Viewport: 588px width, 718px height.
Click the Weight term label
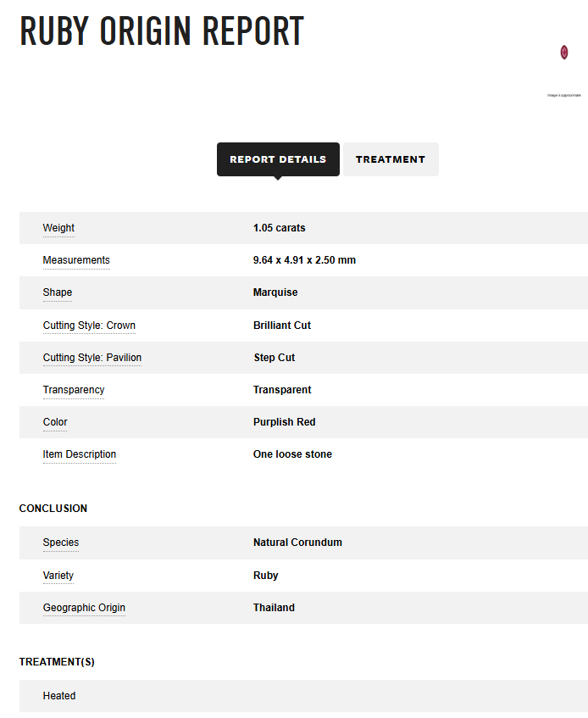pyautogui.click(x=58, y=228)
